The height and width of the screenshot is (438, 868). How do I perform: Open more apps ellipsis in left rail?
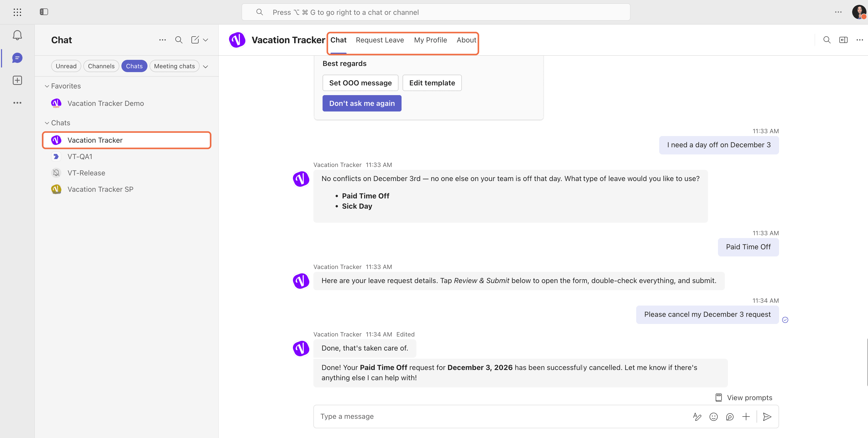[x=17, y=103]
